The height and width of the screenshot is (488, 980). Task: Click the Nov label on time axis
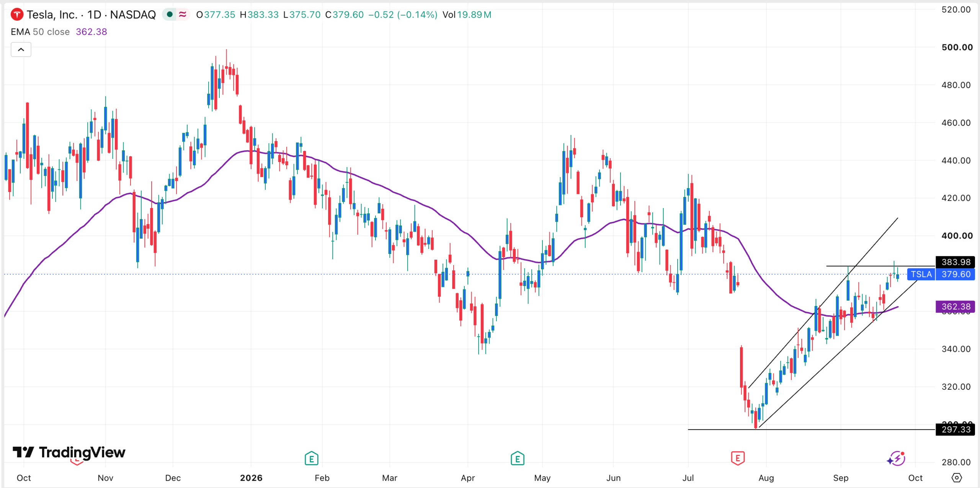105,478
